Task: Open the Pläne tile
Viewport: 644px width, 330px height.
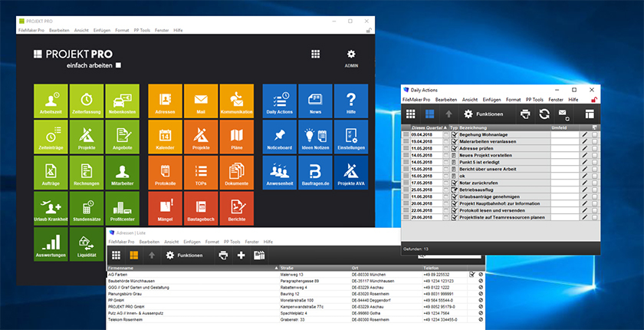Action: click(237, 137)
